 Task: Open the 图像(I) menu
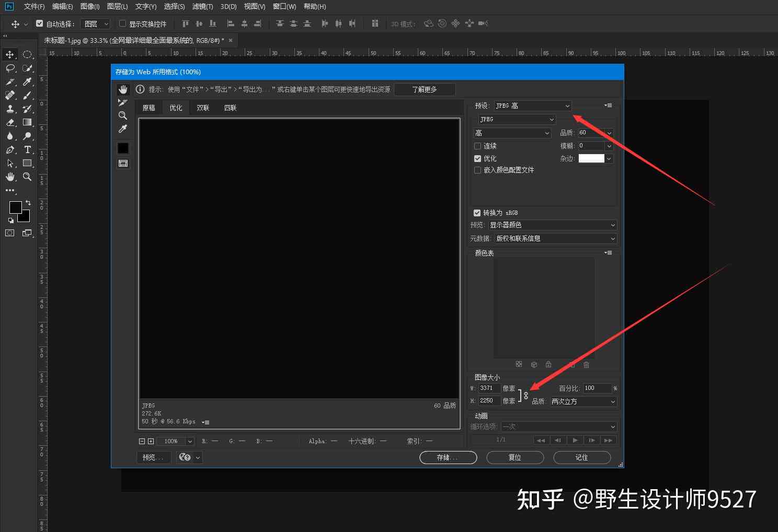click(90, 6)
